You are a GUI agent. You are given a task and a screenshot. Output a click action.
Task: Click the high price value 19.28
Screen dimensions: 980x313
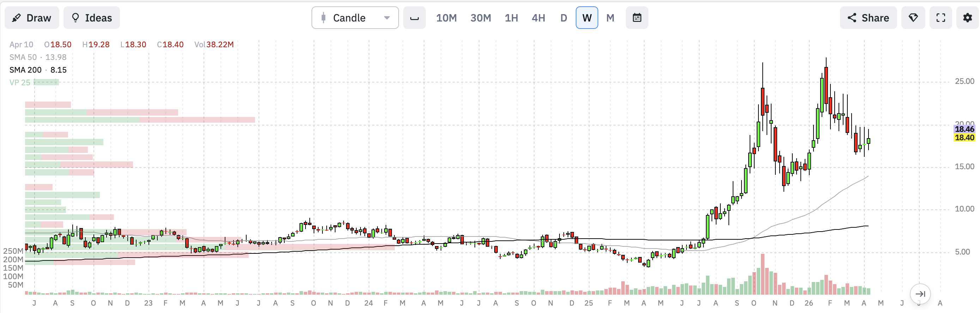[99, 44]
